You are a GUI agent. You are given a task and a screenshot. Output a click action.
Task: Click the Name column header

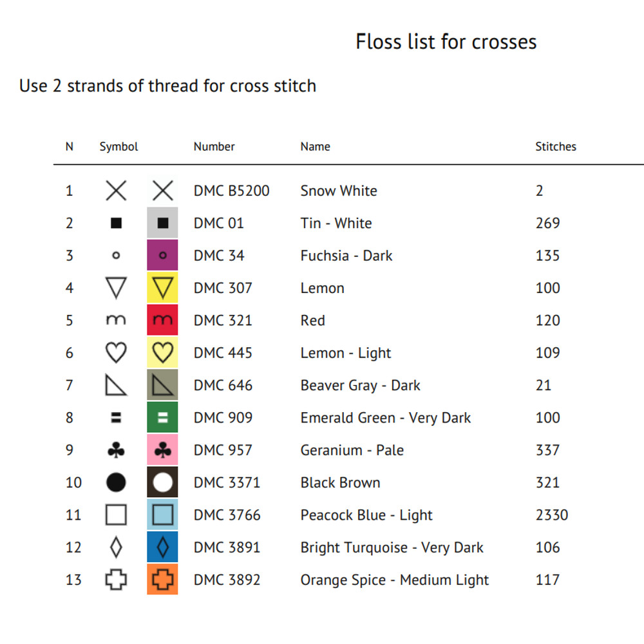(315, 147)
